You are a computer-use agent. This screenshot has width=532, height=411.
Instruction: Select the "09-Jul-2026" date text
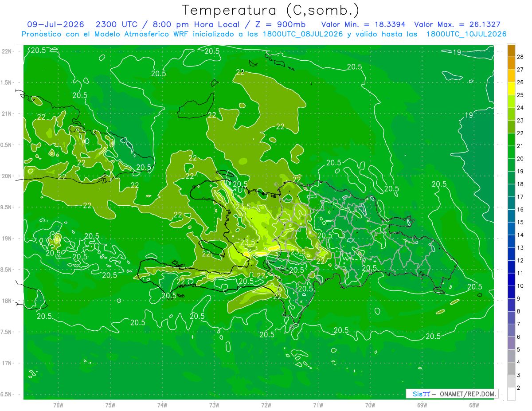click(x=56, y=24)
